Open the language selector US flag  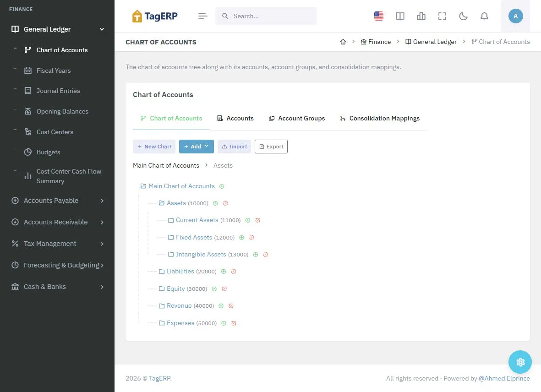[379, 16]
